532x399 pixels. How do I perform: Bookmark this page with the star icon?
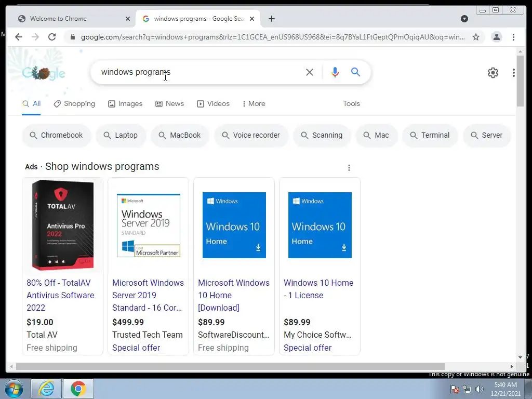(x=476, y=37)
